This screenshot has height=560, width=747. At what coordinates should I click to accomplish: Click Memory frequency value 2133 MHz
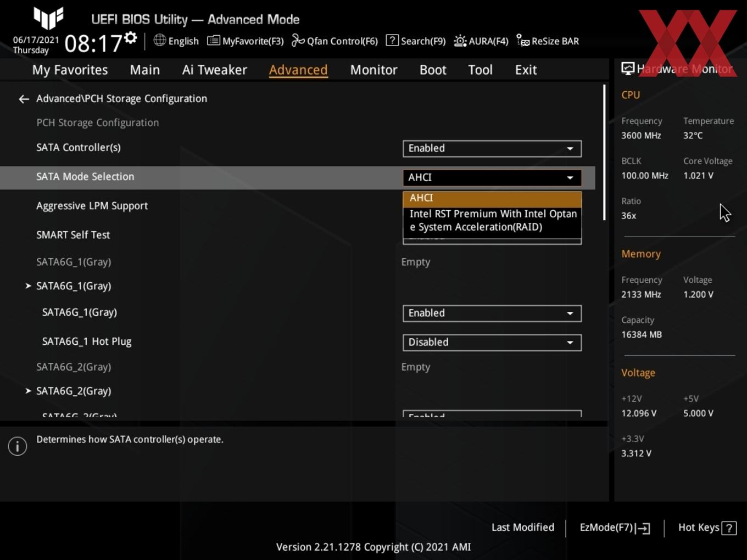click(641, 294)
